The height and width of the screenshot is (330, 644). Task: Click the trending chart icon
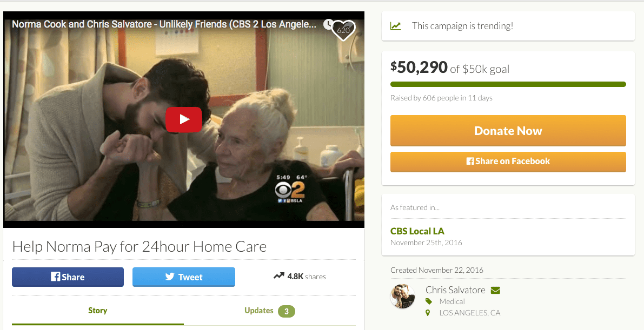click(x=395, y=26)
